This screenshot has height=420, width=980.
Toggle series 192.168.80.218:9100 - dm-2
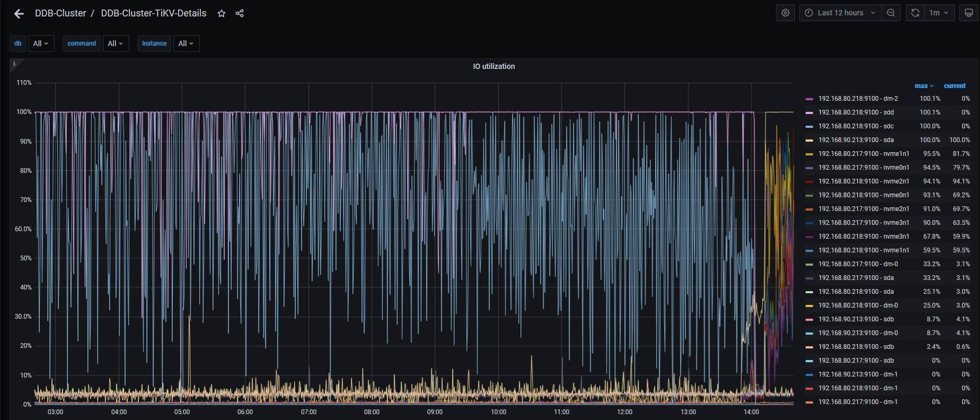858,99
